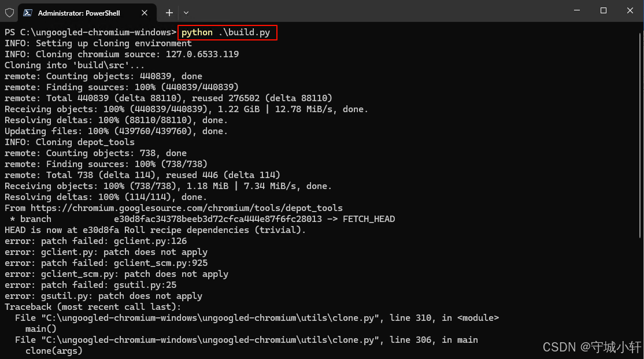This screenshot has height=359, width=644.
Task: Close the Administrator: PowerShell tab
Action: (145, 13)
